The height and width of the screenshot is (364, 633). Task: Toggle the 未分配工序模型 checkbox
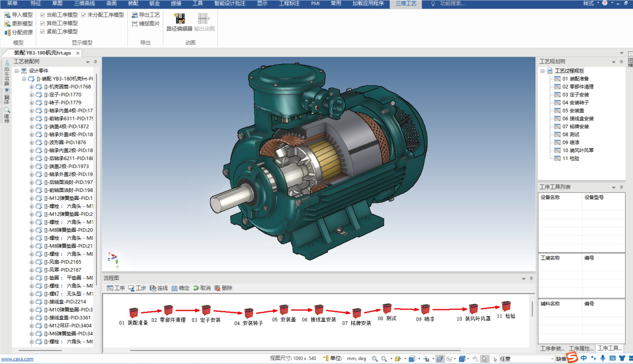click(83, 15)
